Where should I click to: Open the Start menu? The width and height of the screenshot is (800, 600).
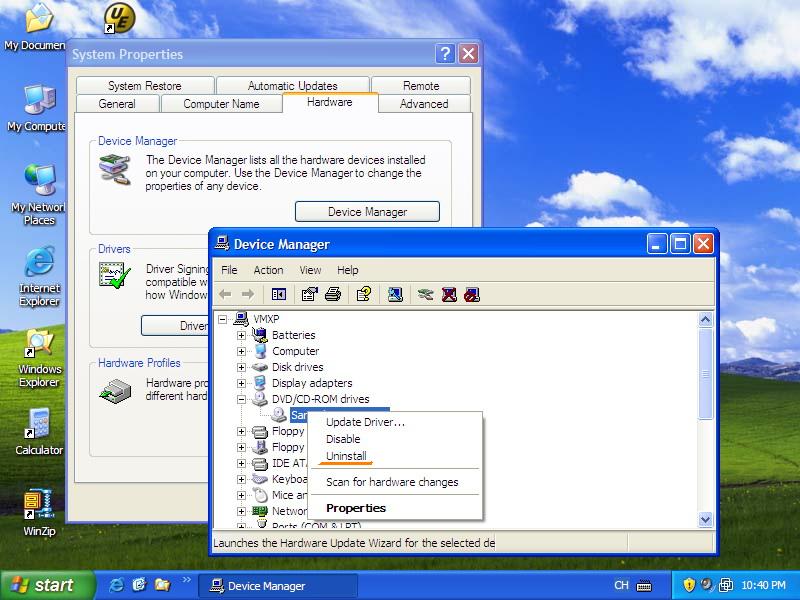click(x=47, y=585)
